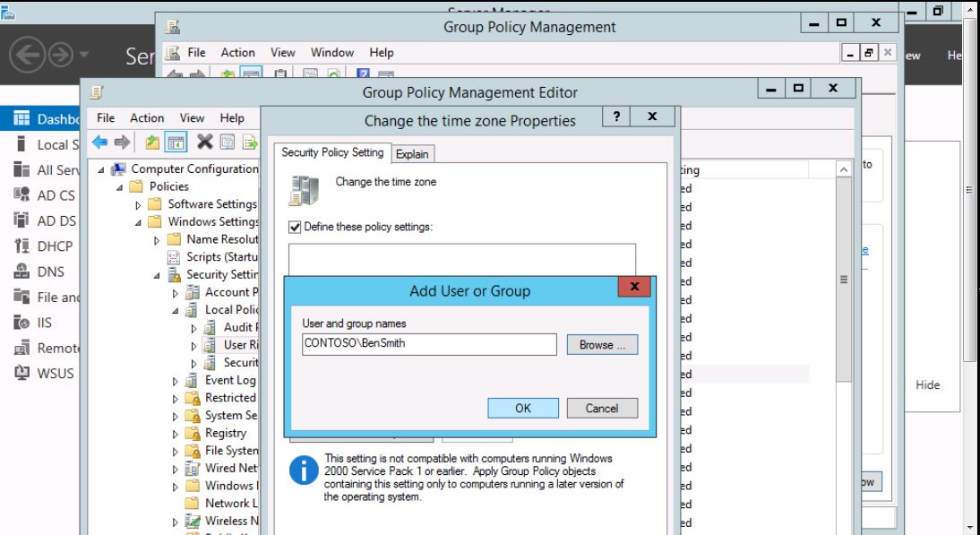Open the Action menu in Group Policy Management Editor
Viewport: 980px width, 535px height.
coord(147,118)
